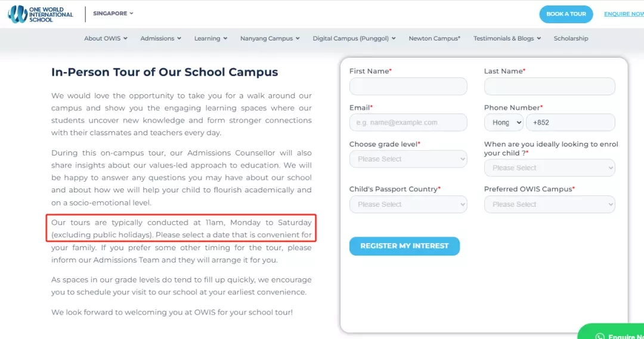Viewport: 644px width, 339px height.
Task: Open the Choose grade level dropdown
Action: pos(408,159)
